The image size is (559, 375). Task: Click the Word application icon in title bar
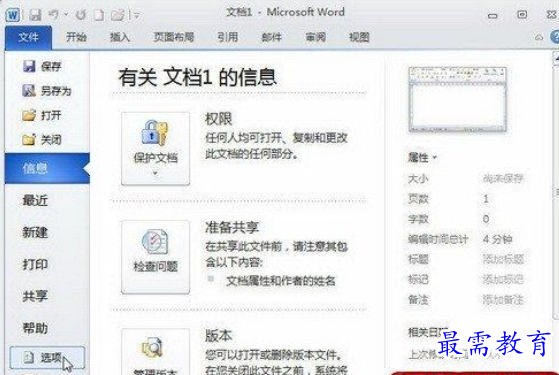[13, 15]
